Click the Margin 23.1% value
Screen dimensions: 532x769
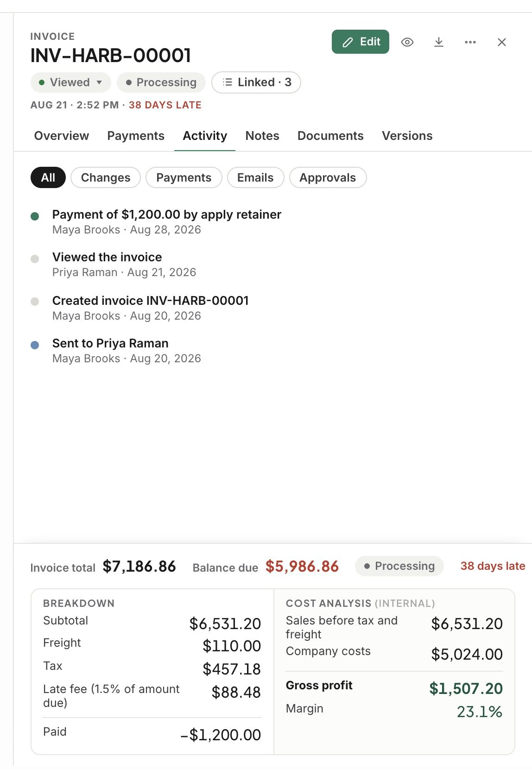tap(480, 712)
